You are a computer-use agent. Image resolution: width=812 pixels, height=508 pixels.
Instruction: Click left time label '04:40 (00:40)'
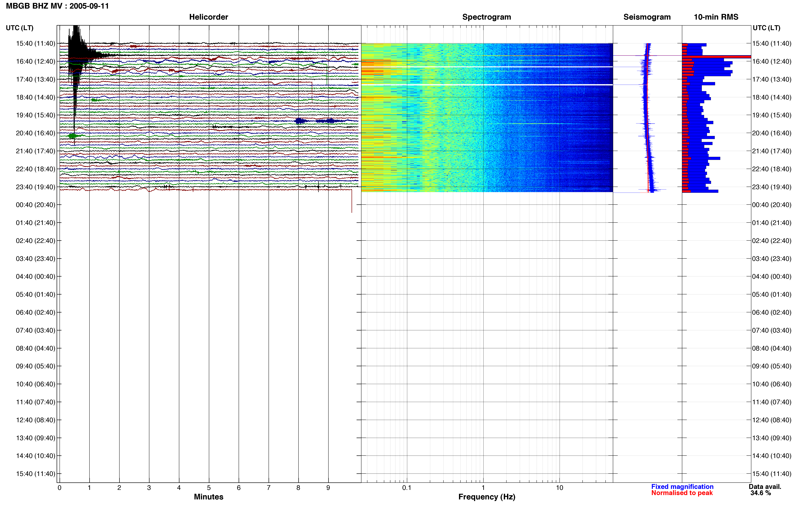[x=36, y=277]
